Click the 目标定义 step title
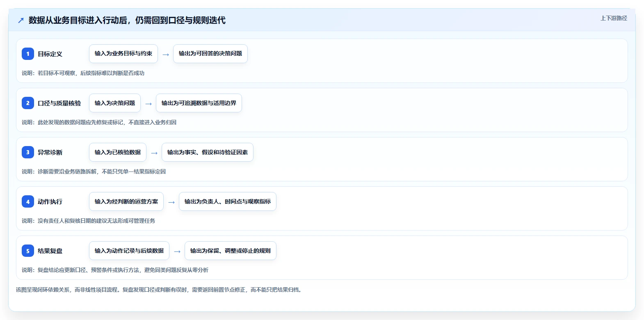 click(x=50, y=54)
